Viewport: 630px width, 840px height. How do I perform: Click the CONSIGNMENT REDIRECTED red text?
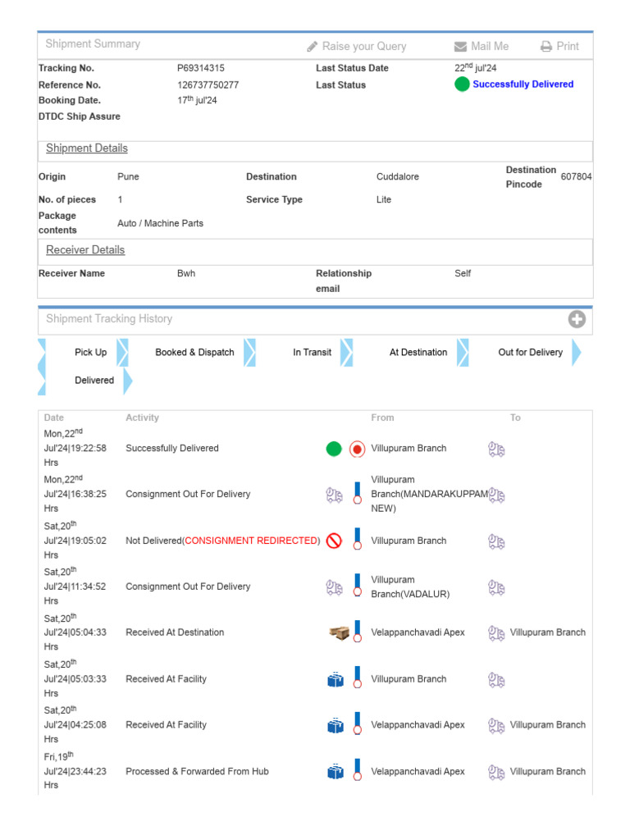click(x=252, y=541)
